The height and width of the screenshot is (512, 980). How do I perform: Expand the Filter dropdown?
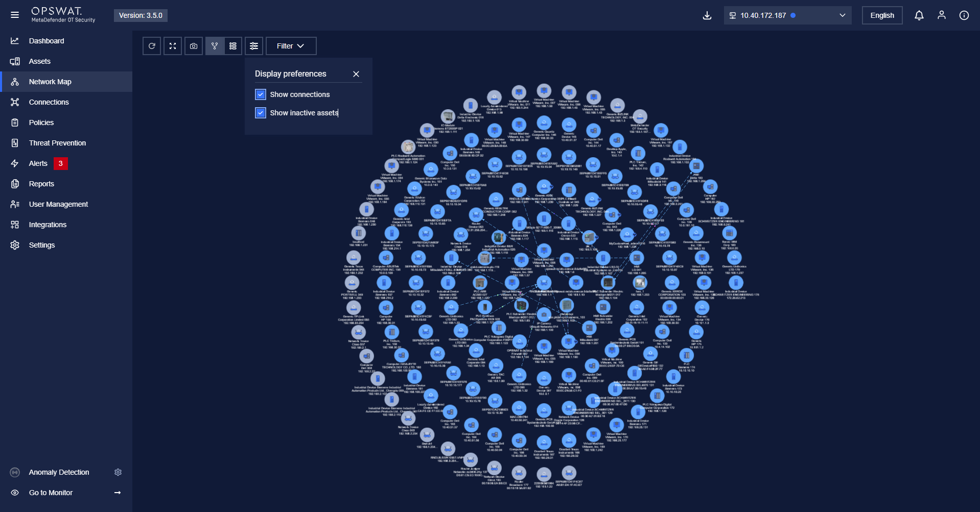[291, 46]
